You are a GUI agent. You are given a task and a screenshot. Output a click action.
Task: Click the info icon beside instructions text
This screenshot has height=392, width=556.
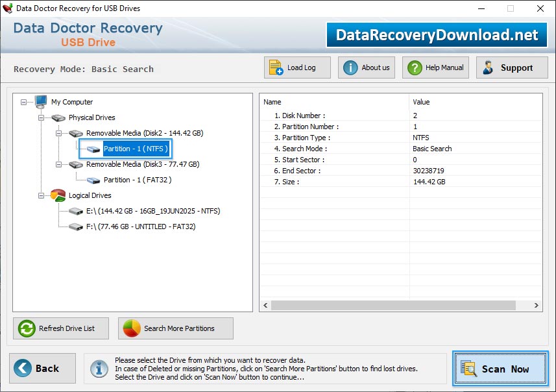99,369
